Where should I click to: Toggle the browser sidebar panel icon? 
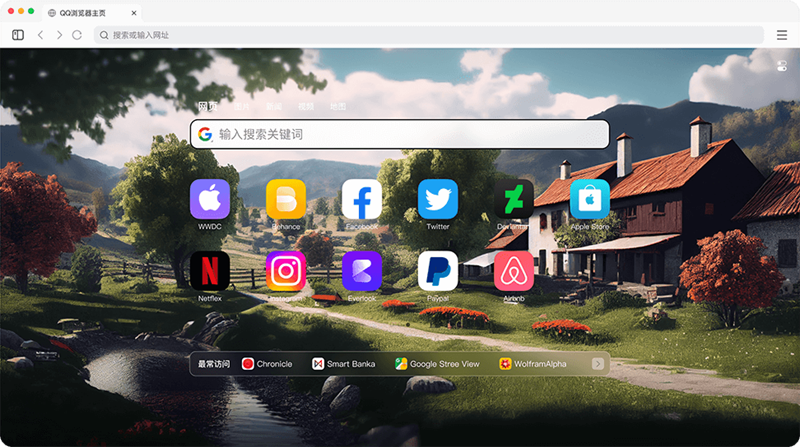click(18, 35)
